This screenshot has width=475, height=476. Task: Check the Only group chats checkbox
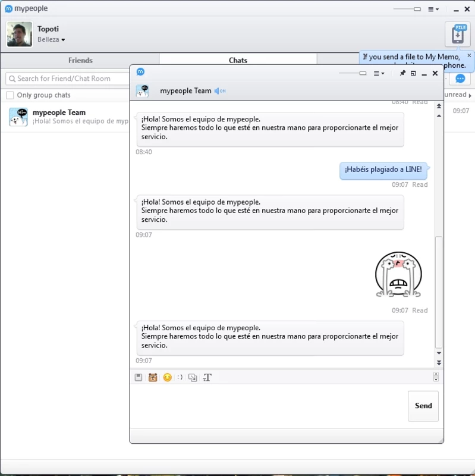(10, 95)
